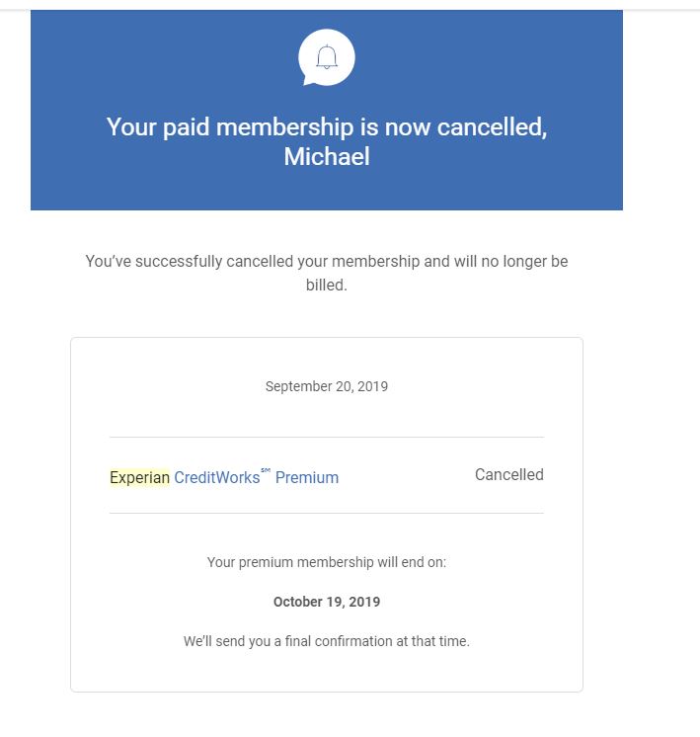Click the September 20, 2019 date
This screenshot has width=700, height=737.
click(x=327, y=386)
